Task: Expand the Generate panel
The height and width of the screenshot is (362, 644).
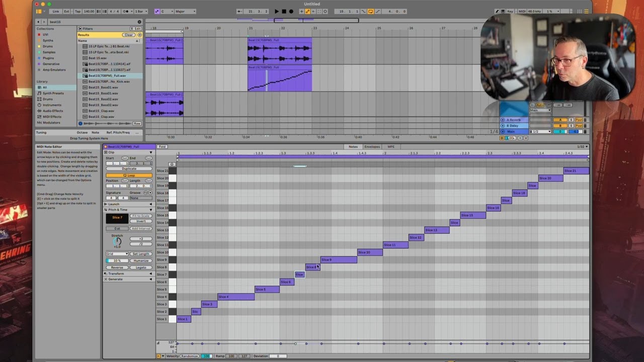Action: [x=129, y=279]
